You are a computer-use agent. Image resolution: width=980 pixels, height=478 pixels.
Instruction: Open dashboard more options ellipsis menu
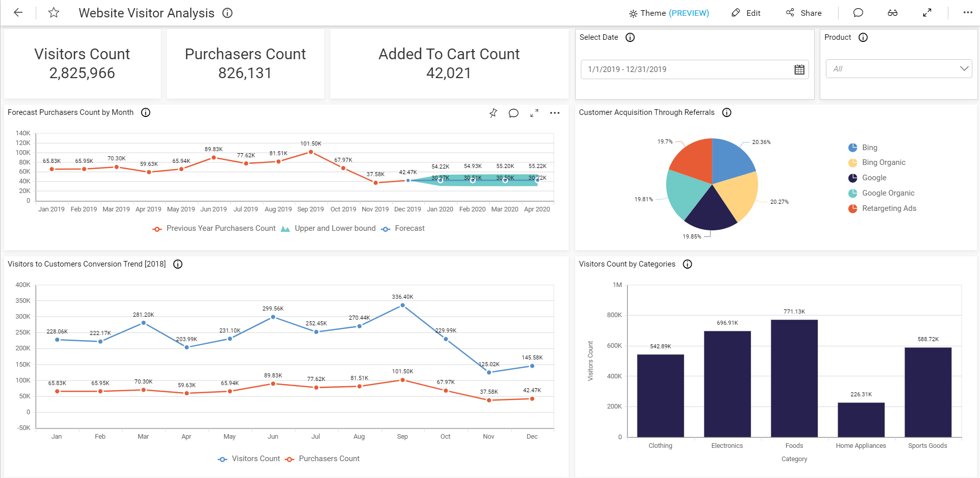coord(968,13)
